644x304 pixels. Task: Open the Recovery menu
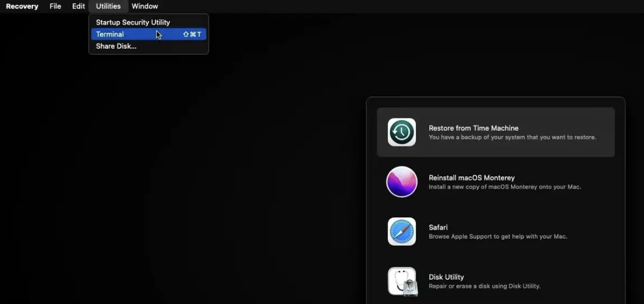coord(22,6)
